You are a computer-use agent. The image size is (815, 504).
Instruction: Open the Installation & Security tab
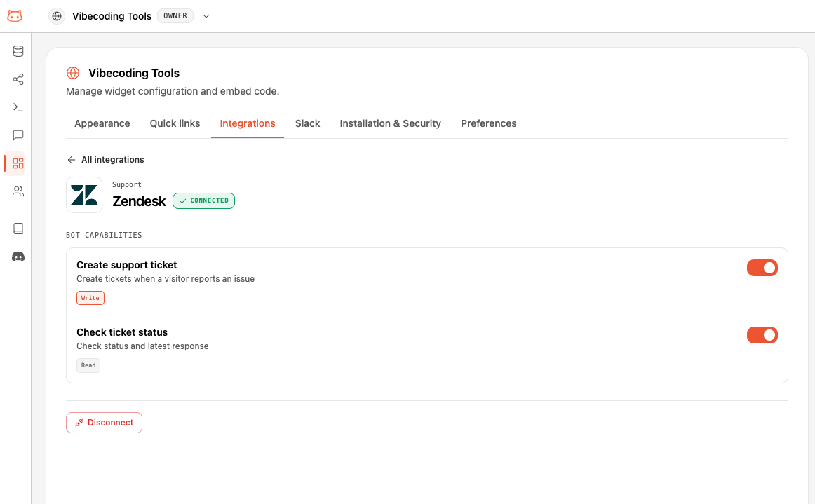coord(391,123)
